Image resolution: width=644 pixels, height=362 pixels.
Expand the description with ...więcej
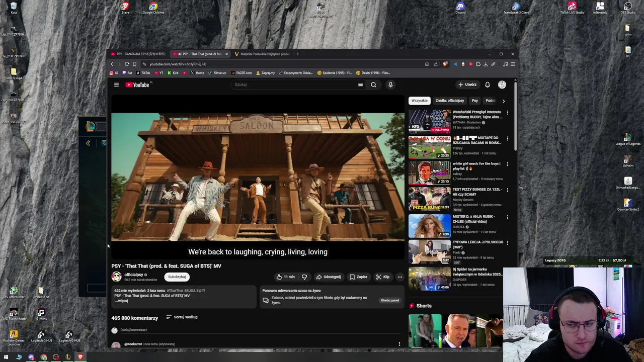122,301
